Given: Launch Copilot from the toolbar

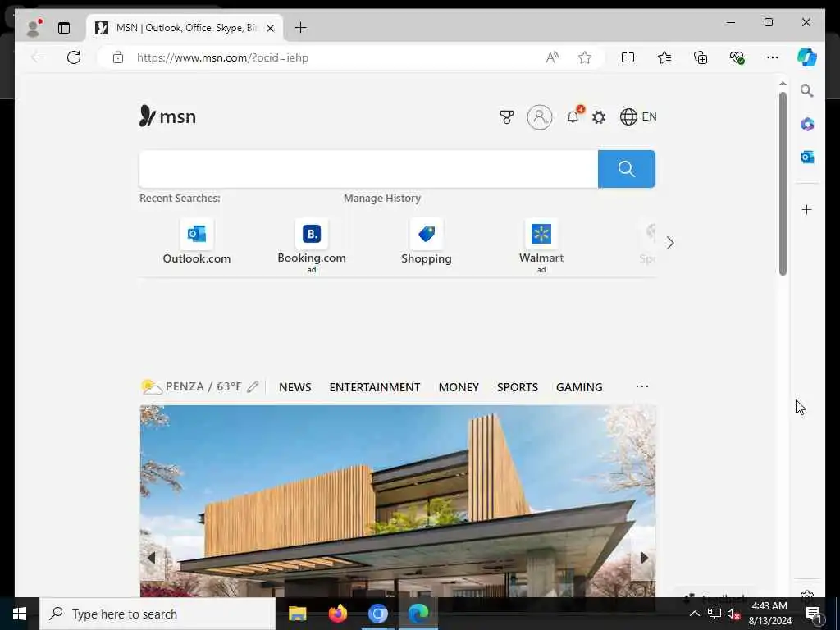Looking at the screenshot, I should click(x=807, y=57).
